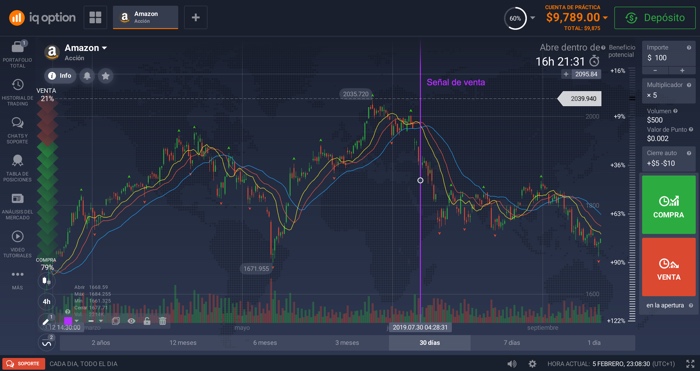Image resolution: width=700 pixels, height=371 pixels.
Task: Open Análisis del Mercado panel
Action: coord(17,206)
